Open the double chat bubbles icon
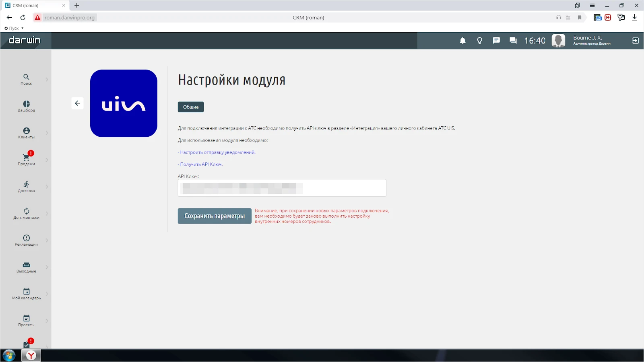The width and height of the screenshot is (644, 362). tap(513, 41)
